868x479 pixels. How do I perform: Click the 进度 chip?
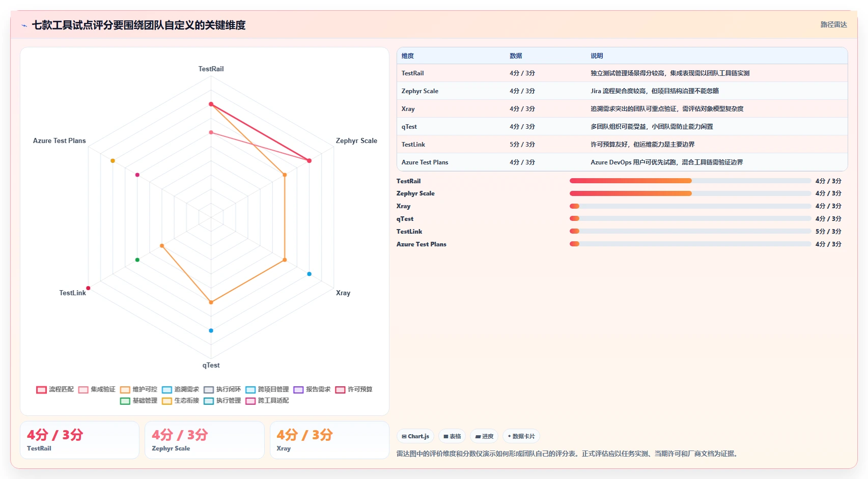[484, 436]
